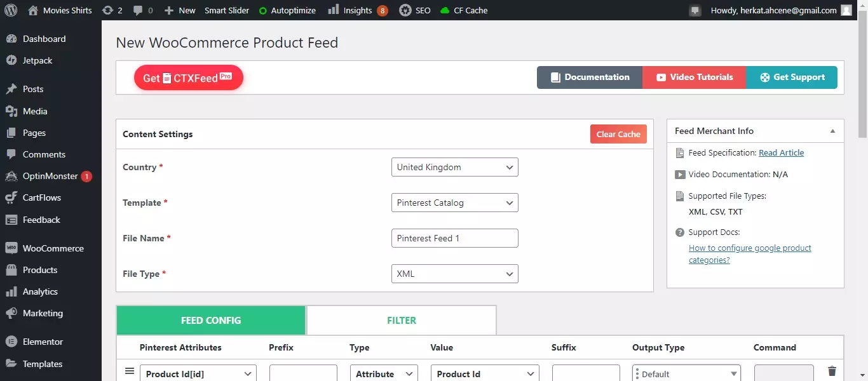Screen dimensions: 868x381
Task: Click the File Name input field
Action: 455,238
